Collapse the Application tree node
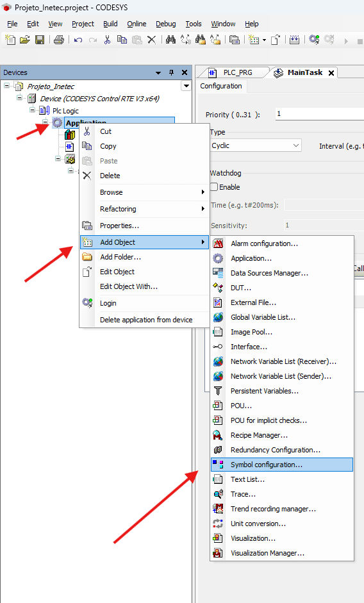 [x=45, y=122]
